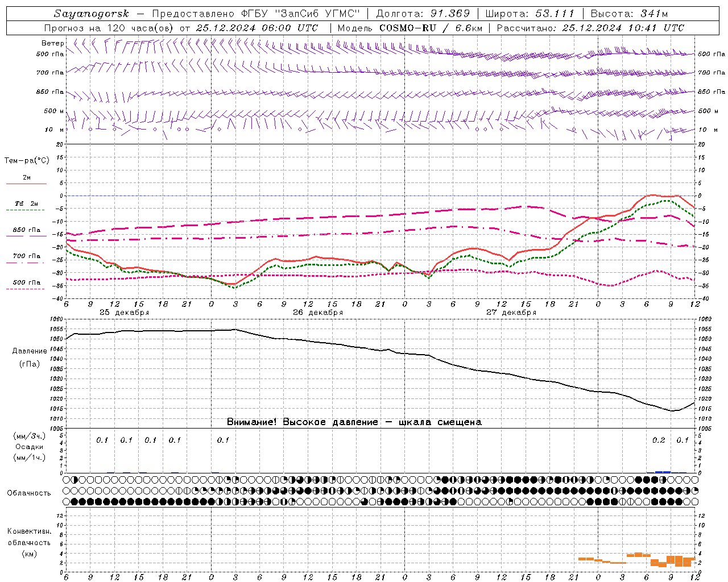Screen dimensions: 728x582
Task: Click the '(мм/1ч.)' precipitation unit label
Action: tap(30, 458)
